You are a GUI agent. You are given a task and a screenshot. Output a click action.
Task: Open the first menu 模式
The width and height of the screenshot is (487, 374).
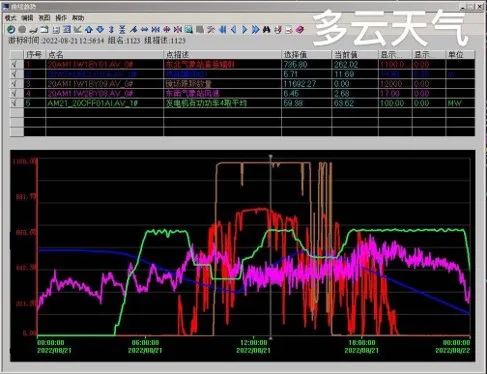coord(10,18)
